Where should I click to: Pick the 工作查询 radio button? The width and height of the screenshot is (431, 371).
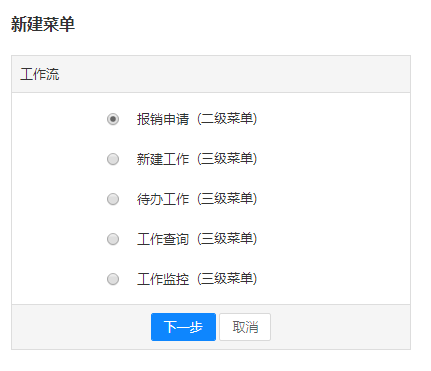(x=113, y=239)
